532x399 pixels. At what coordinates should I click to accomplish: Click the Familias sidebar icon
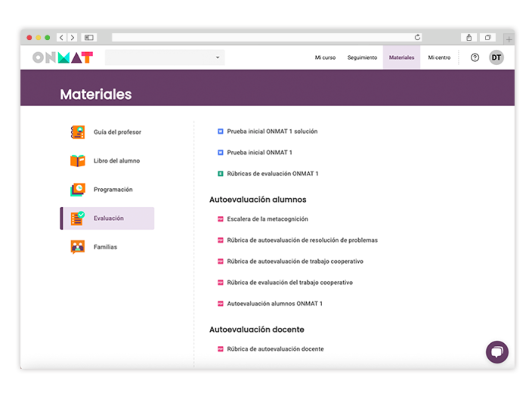[78, 247]
